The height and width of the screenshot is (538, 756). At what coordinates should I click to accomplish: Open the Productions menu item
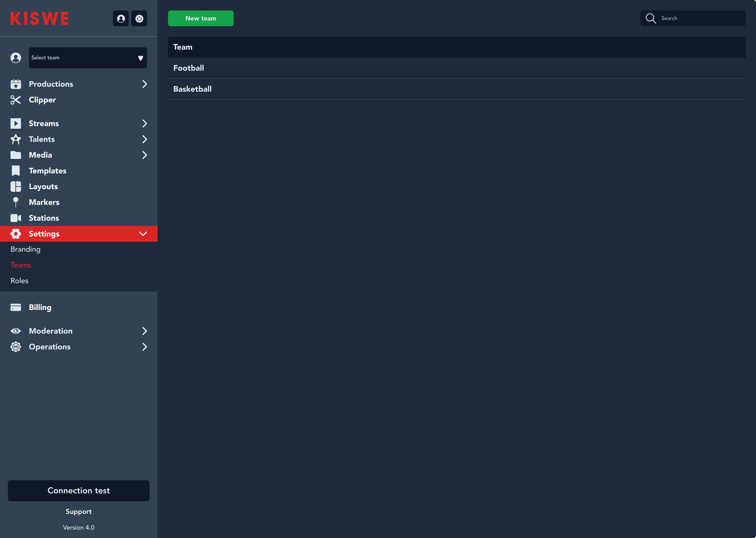pyautogui.click(x=51, y=84)
